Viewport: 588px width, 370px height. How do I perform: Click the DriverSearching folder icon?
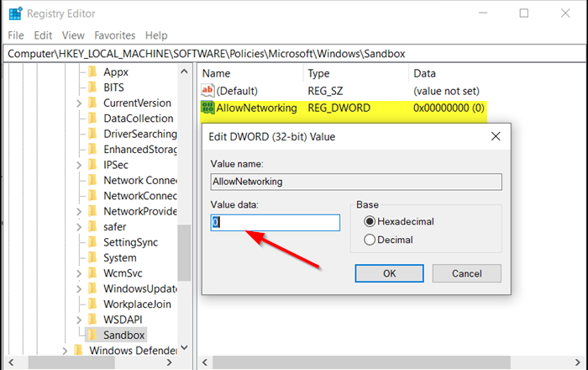click(92, 134)
